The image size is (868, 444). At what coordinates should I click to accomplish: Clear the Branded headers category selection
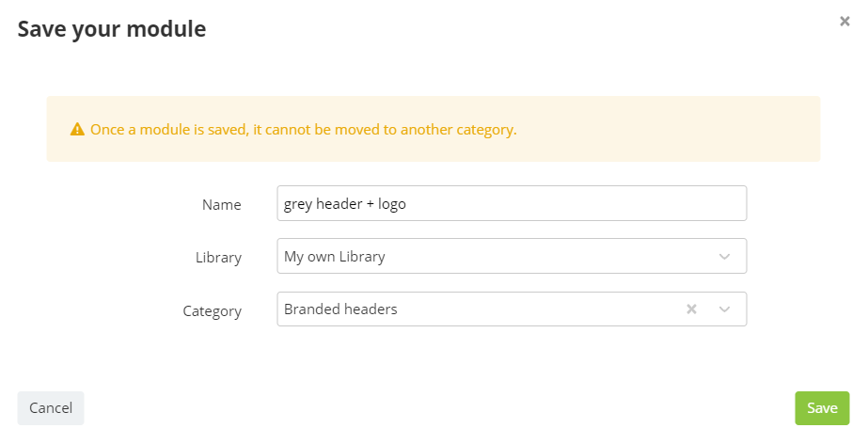click(x=691, y=309)
